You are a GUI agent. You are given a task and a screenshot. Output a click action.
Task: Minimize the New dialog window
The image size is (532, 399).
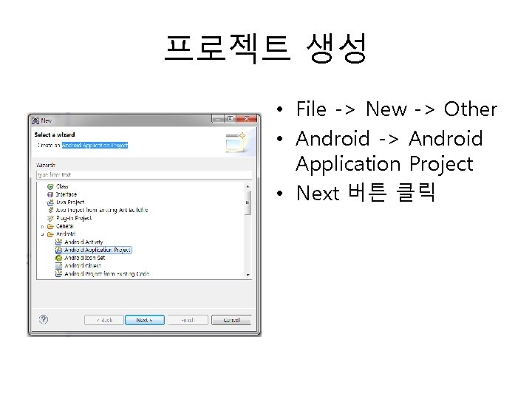tap(218, 118)
